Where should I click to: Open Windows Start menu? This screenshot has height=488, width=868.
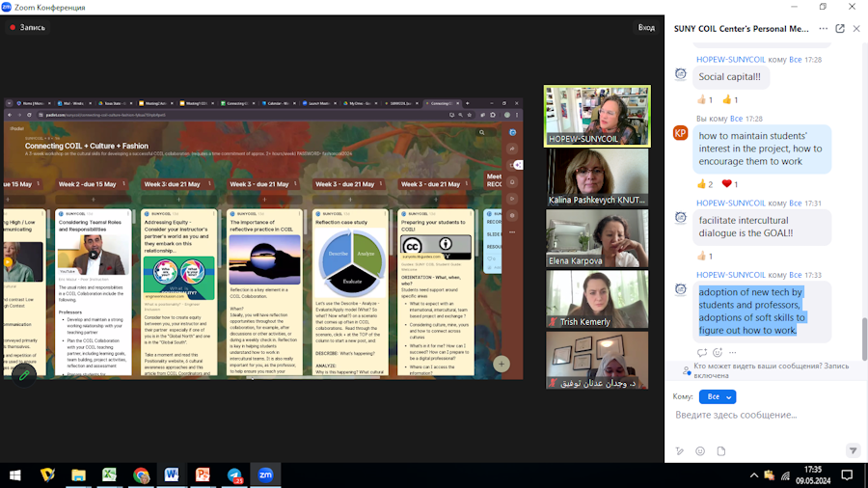pyautogui.click(x=15, y=474)
